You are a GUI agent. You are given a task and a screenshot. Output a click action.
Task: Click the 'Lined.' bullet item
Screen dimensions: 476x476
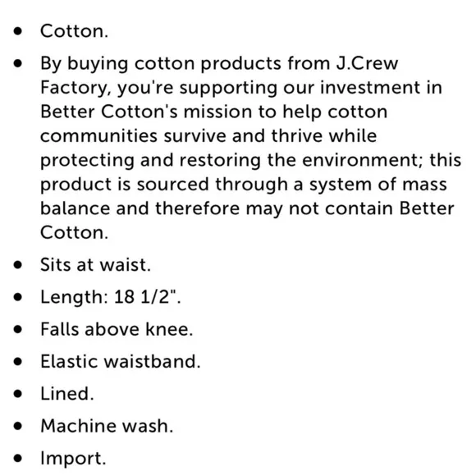pyautogui.click(x=67, y=393)
